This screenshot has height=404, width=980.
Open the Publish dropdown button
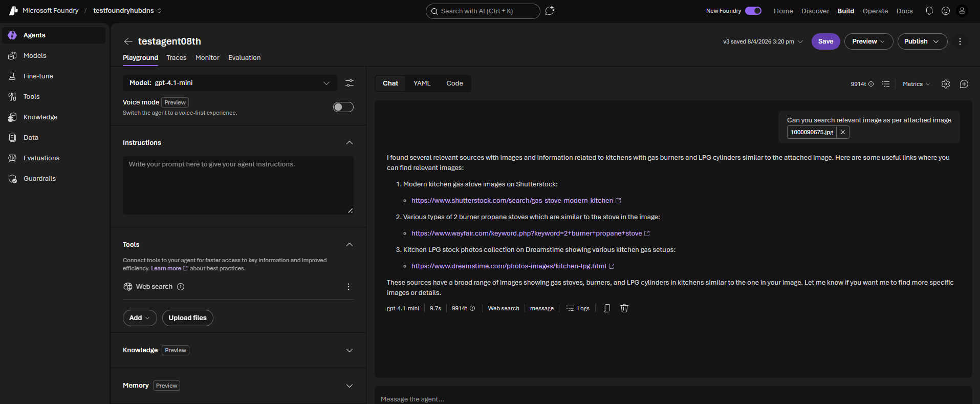point(922,41)
